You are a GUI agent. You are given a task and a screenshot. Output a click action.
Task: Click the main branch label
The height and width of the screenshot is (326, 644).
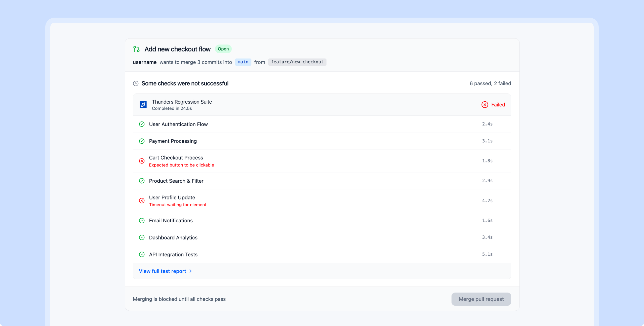(x=243, y=62)
